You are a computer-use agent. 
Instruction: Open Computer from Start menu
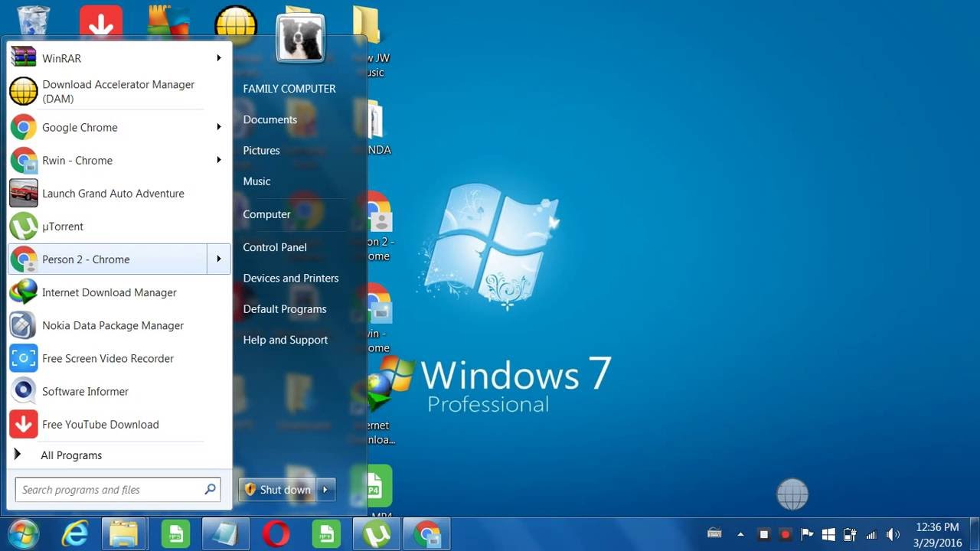(266, 214)
